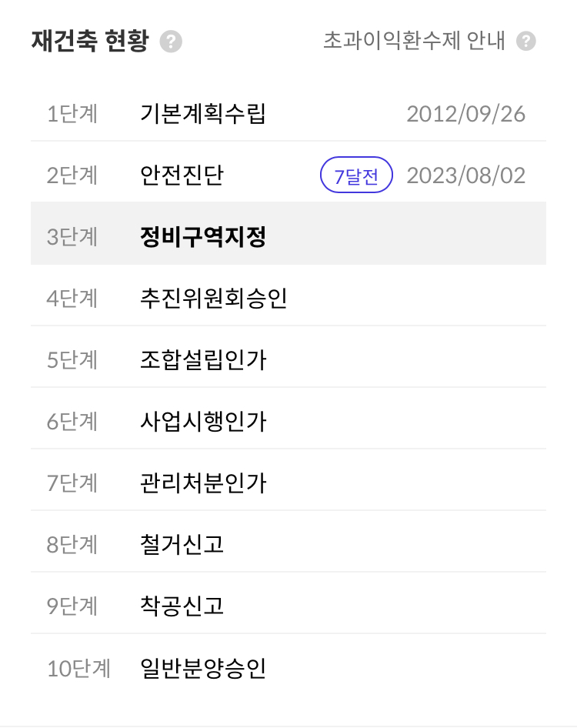Click the 3단계 step label
577x728 pixels.
pyautogui.click(x=72, y=237)
